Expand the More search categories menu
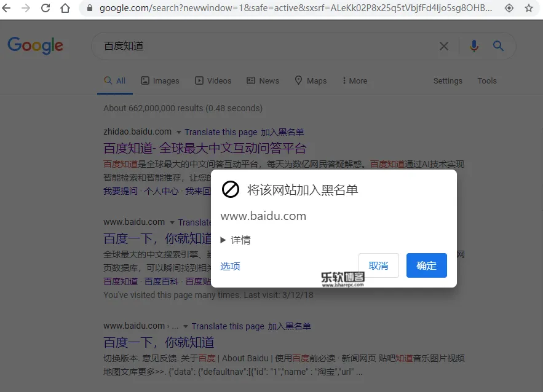The width and height of the screenshot is (543, 392). (355, 81)
